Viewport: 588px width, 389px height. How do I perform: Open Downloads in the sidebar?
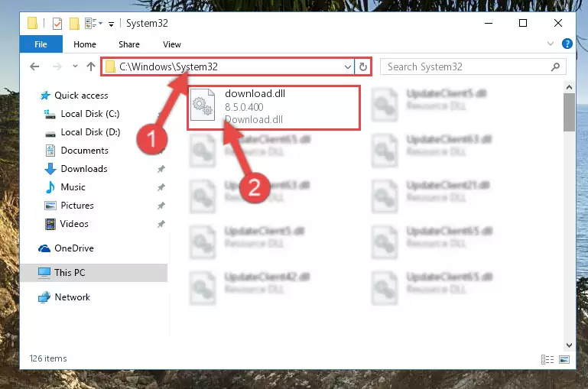(84, 169)
